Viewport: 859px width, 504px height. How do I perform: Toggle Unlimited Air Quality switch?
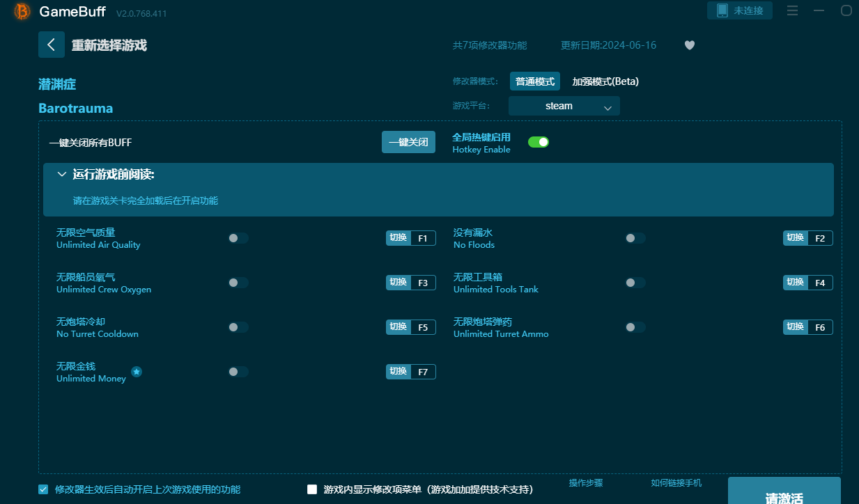pos(238,238)
